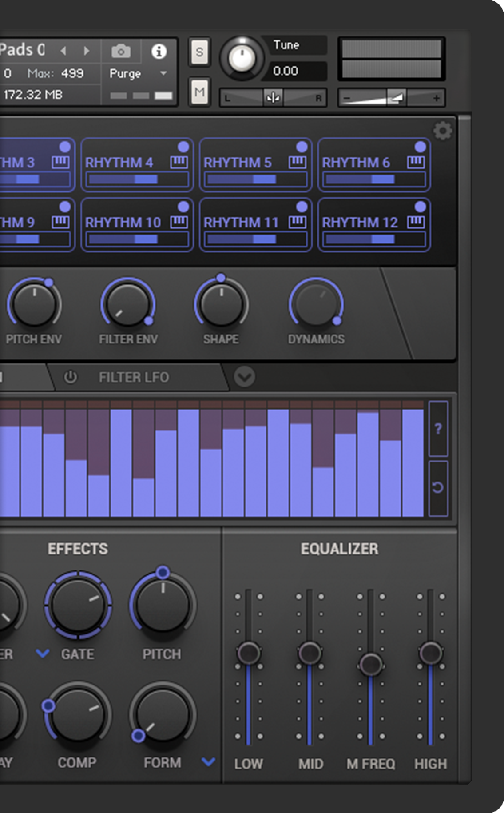Click the Tune value field showing 0.00
Image resolution: width=504 pixels, height=813 pixels.
coord(295,71)
